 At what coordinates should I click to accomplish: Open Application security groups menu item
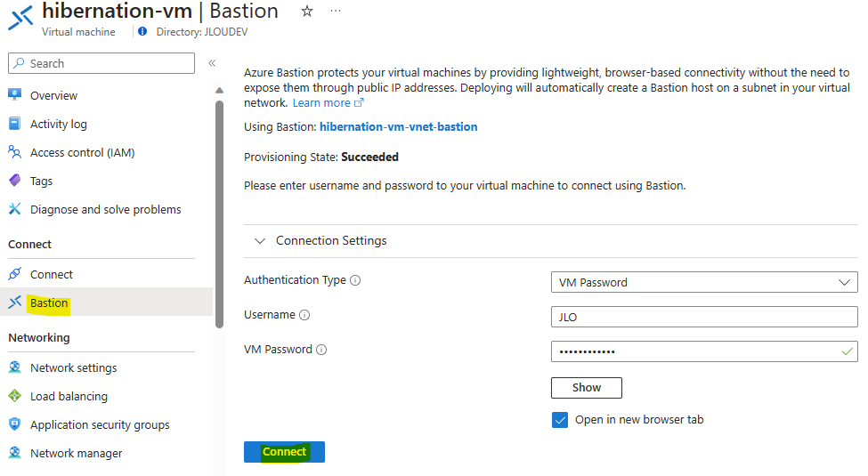101,424
